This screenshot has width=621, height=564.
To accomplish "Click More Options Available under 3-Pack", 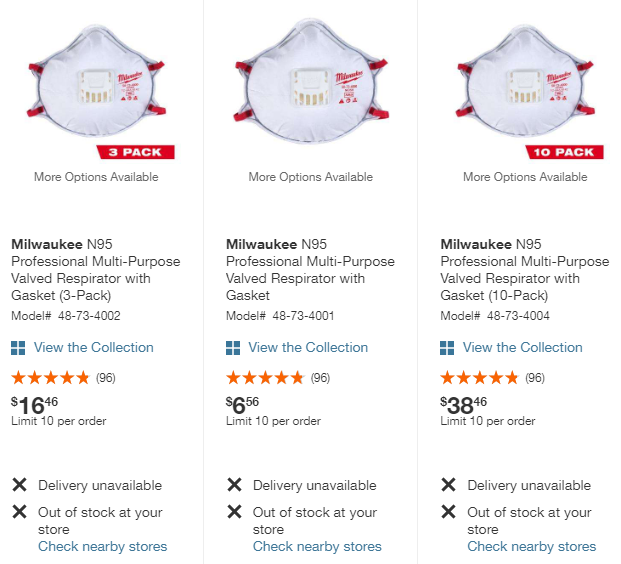I will click(x=96, y=177).
